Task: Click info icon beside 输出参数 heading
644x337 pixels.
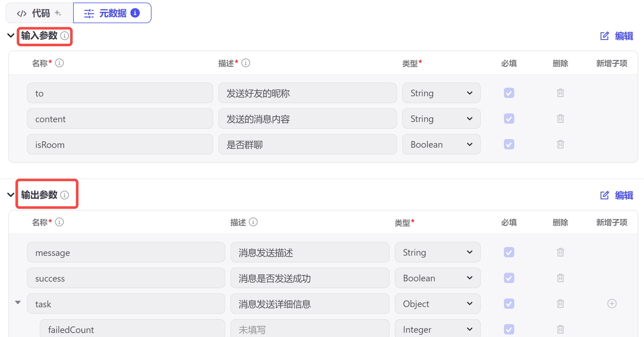Action: pyautogui.click(x=65, y=195)
